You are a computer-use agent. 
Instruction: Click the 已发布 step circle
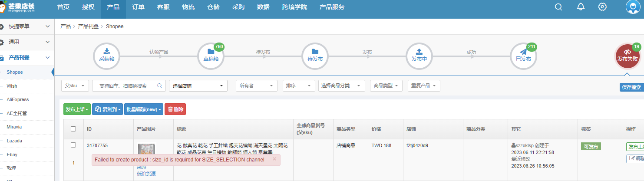tap(523, 56)
